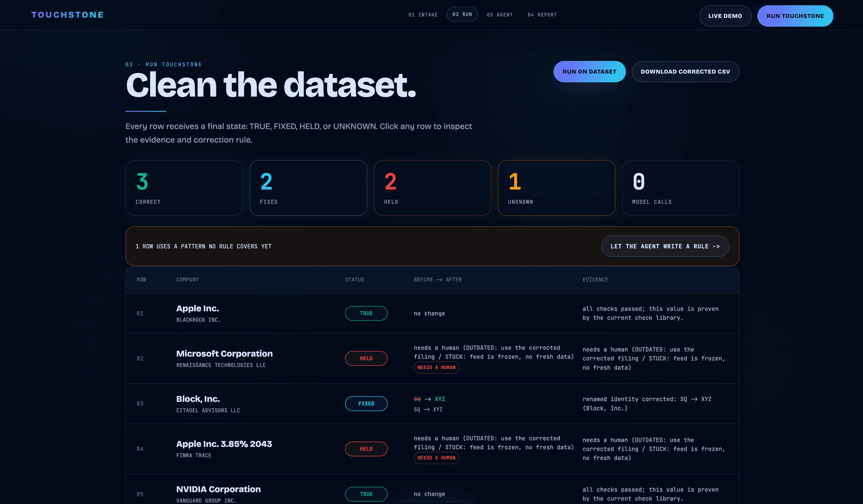863x504 pixels.
Task: Click the TRUE badge for Apple Inc.
Action: point(366,313)
